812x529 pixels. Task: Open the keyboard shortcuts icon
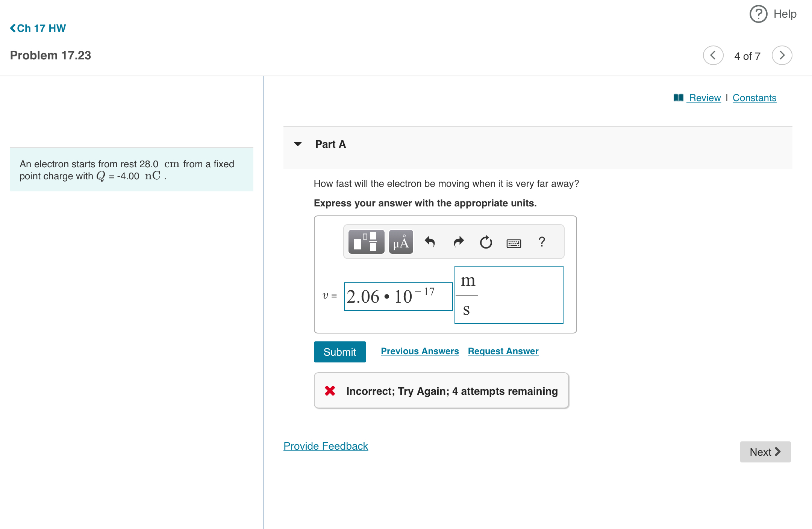click(514, 243)
